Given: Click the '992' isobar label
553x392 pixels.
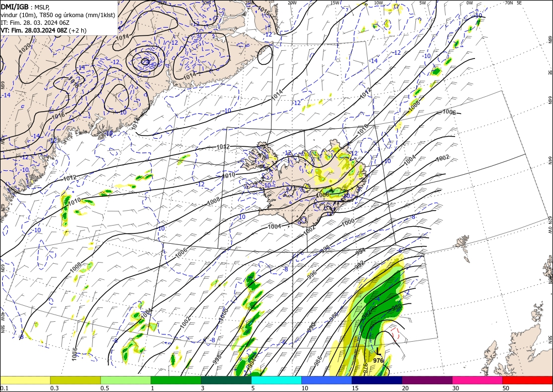Looking at the screenshot, I should (359, 265).
